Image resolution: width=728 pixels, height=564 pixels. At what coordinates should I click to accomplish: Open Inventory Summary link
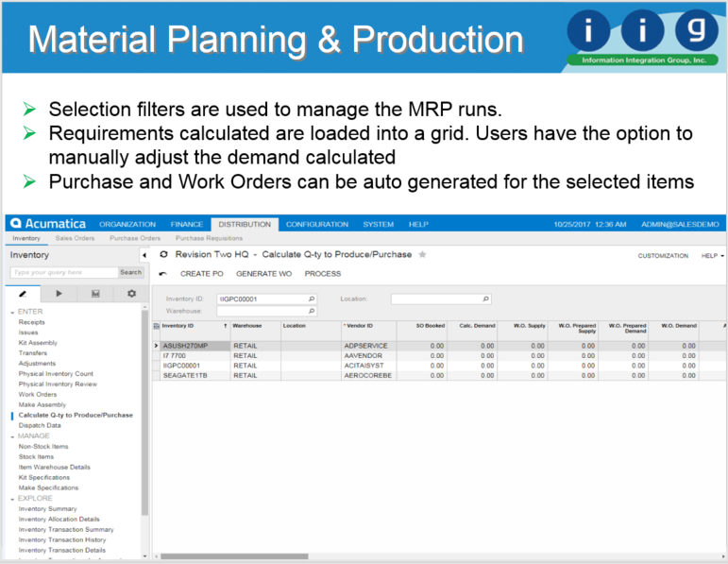click(x=47, y=509)
